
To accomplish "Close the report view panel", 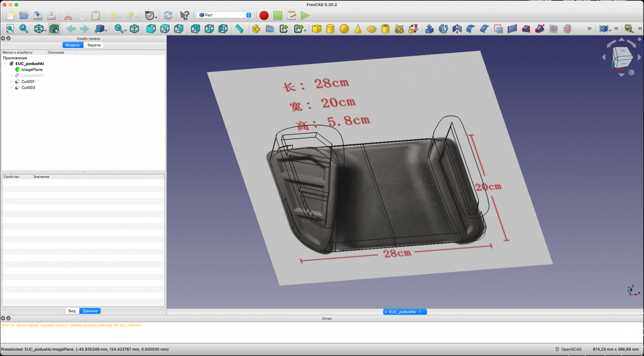I will 3,318.
